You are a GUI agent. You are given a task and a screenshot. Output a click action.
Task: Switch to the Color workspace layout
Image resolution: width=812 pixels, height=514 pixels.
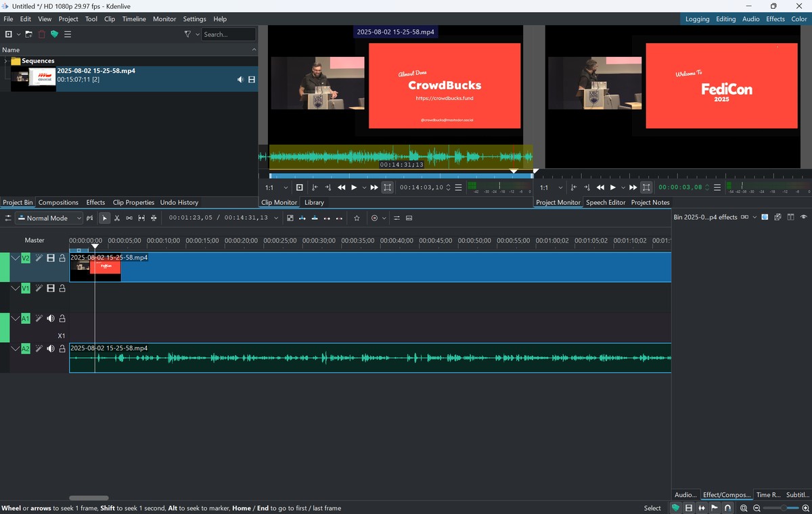coord(799,19)
